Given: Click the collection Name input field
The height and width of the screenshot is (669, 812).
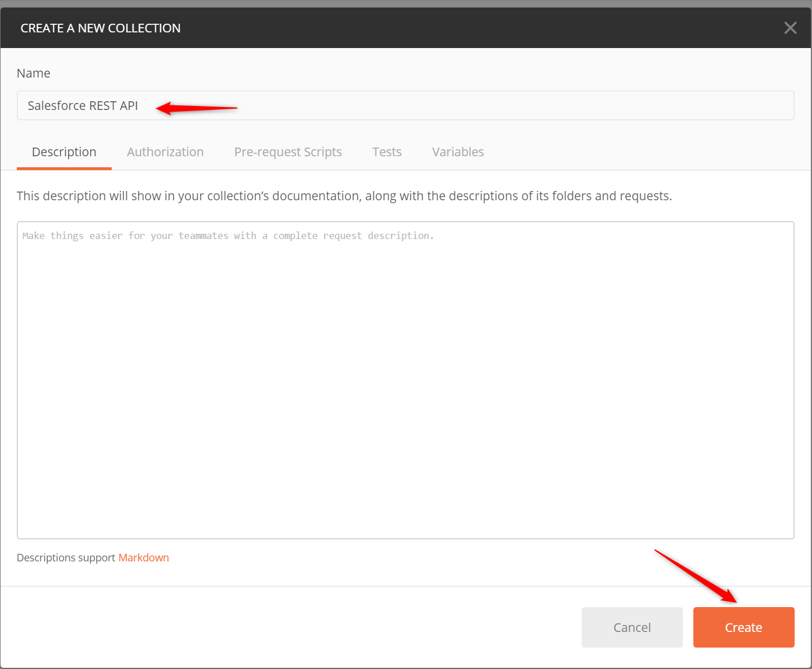Looking at the screenshot, I should click(405, 105).
